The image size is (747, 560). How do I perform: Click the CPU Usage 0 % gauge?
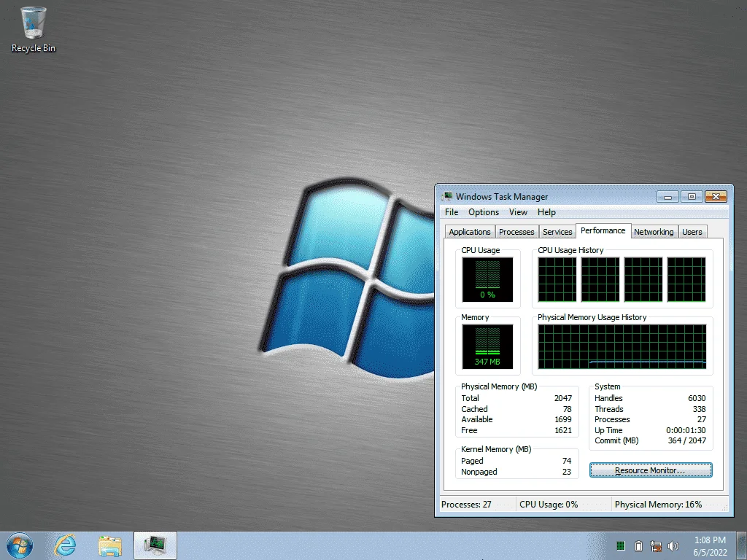(487, 279)
